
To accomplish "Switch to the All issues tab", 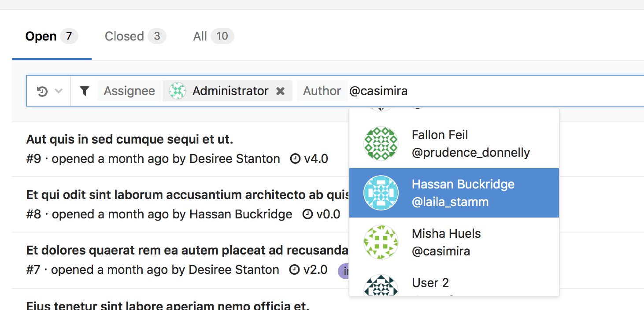I will [x=213, y=36].
